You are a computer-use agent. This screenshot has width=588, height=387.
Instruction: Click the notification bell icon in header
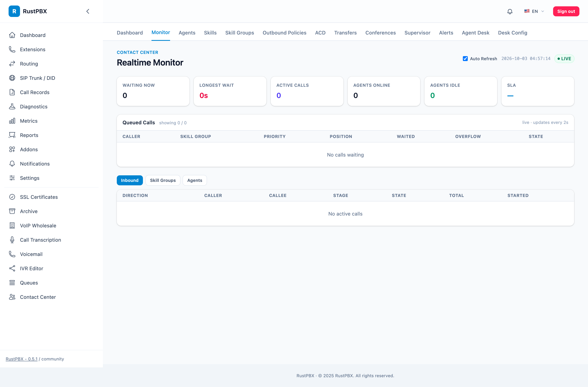pyautogui.click(x=510, y=11)
